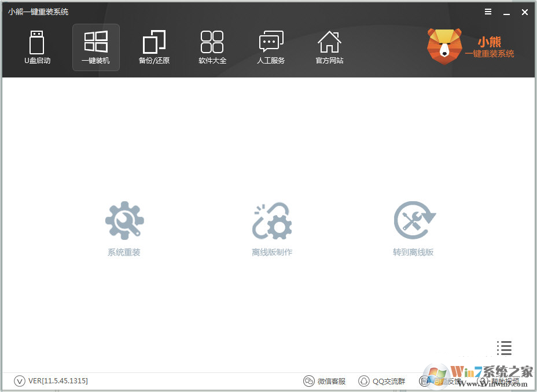
Task: Open the list icon above the bottom bar
Action: click(504, 348)
